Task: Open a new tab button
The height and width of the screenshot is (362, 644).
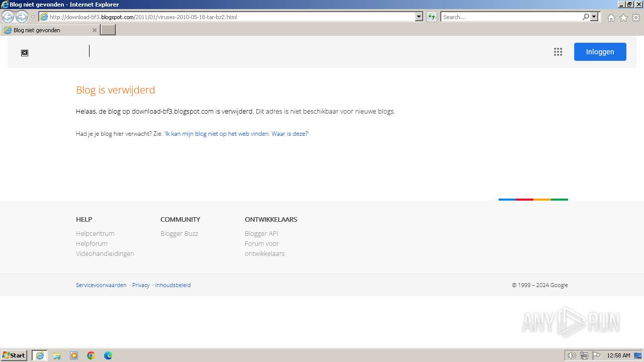Action: tap(108, 30)
